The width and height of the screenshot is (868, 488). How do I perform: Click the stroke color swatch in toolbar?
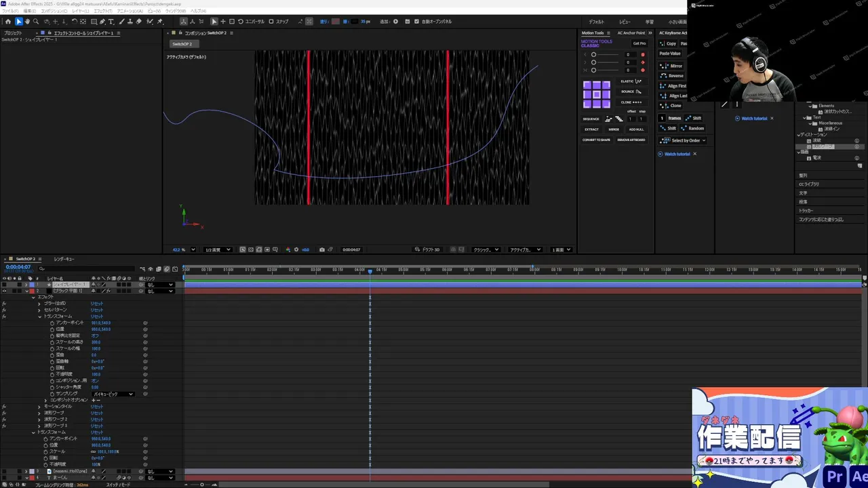[354, 22]
